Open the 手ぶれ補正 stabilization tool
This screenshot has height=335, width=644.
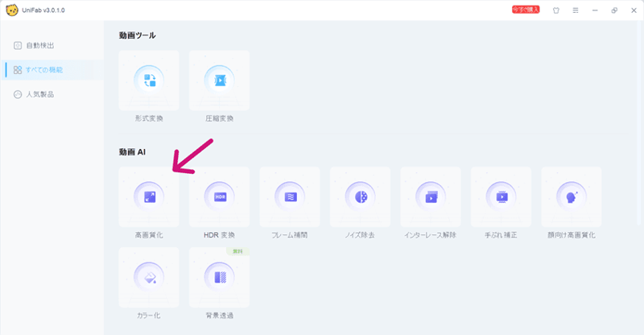tap(501, 196)
